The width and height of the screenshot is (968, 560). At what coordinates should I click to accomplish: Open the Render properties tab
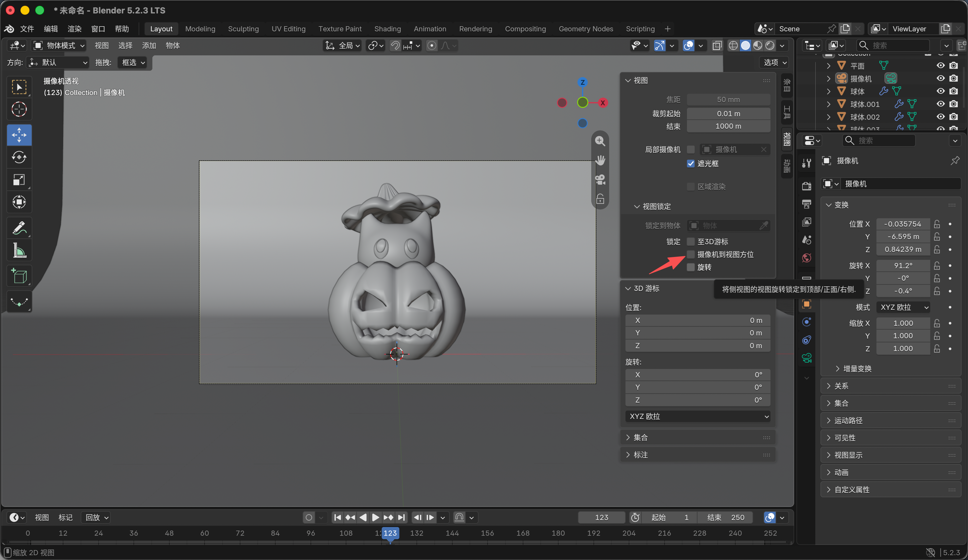[806, 186]
